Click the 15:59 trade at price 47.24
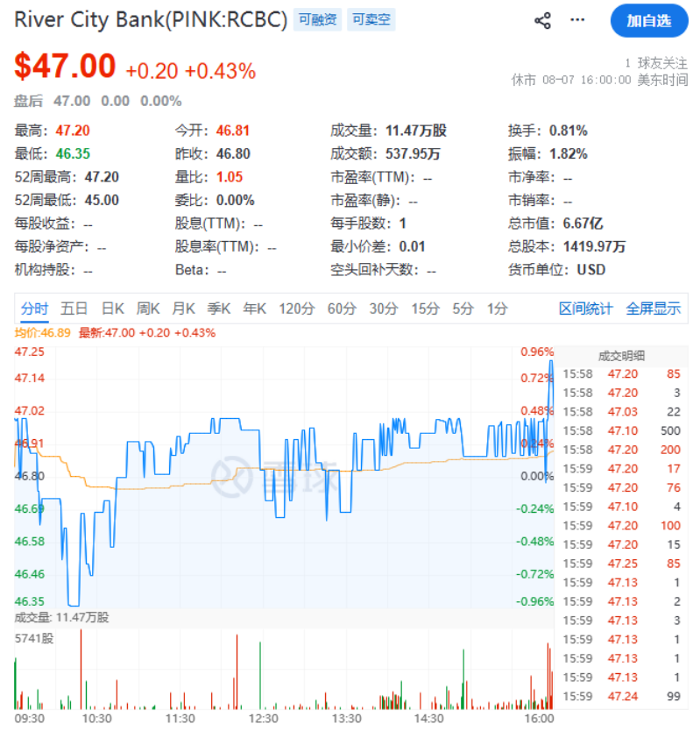 [x=622, y=697]
